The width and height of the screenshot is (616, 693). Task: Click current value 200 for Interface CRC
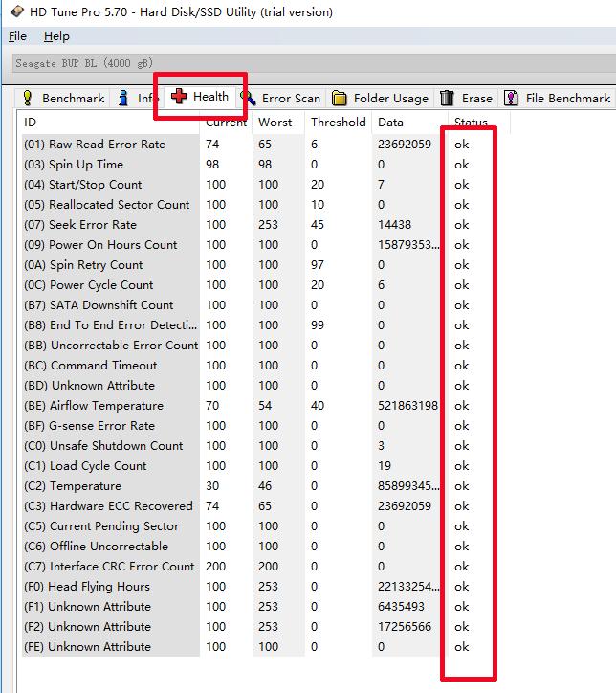(215, 567)
